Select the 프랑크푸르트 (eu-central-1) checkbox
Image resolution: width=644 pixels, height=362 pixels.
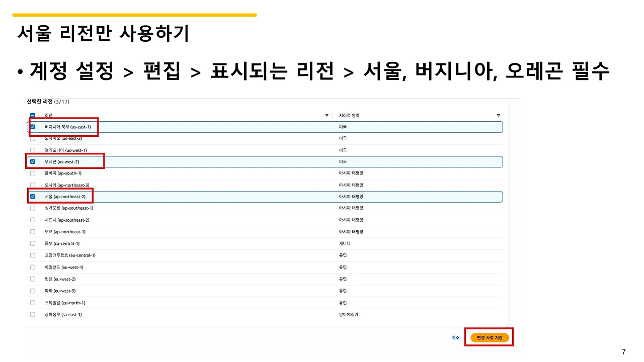(32, 255)
